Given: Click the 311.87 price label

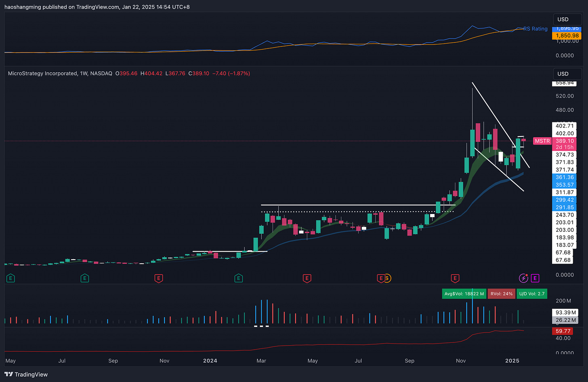Looking at the screenshot, I should click(565, 192).
